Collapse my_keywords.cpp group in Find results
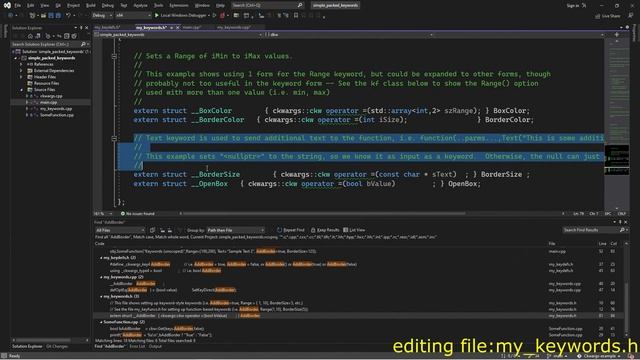The width and height of the screenshot is (640, 360). point(101,277)
